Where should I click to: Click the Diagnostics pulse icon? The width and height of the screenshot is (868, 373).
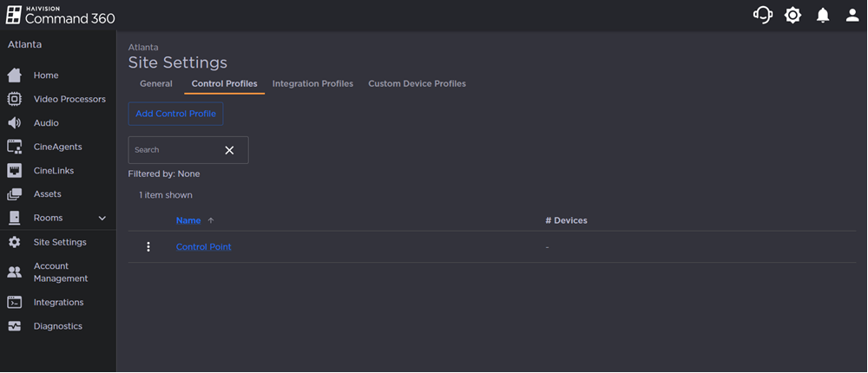click(x=15, y=326)
